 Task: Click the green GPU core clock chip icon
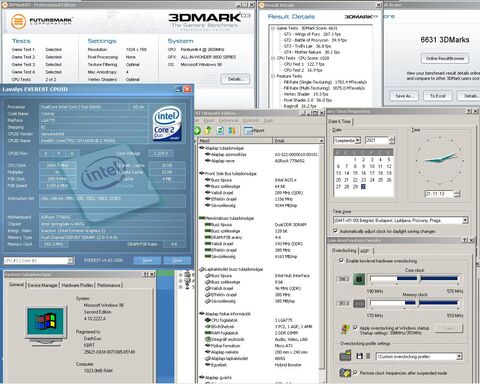tap(359, 279)
